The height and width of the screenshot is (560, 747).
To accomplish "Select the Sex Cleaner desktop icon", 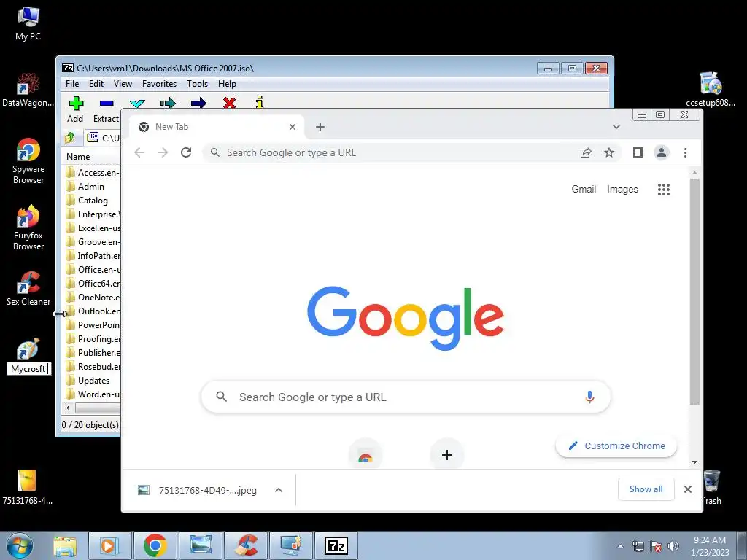I will 28,289.
